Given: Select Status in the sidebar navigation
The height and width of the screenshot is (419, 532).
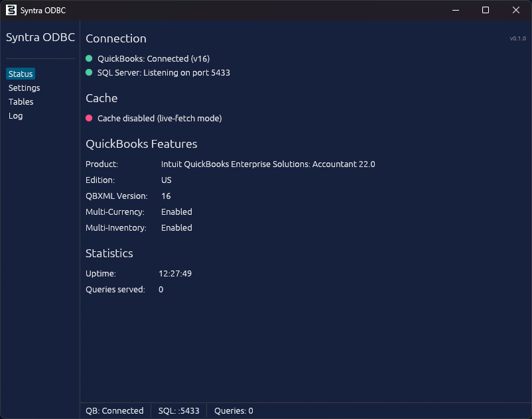Looking at the screenshot, I should (20, 74).
